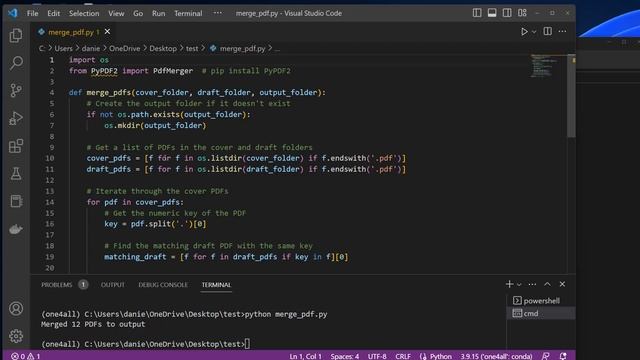This screenshot has height=360, width=640.
Task: Click the code minimap preview
Action: [544, 67]
